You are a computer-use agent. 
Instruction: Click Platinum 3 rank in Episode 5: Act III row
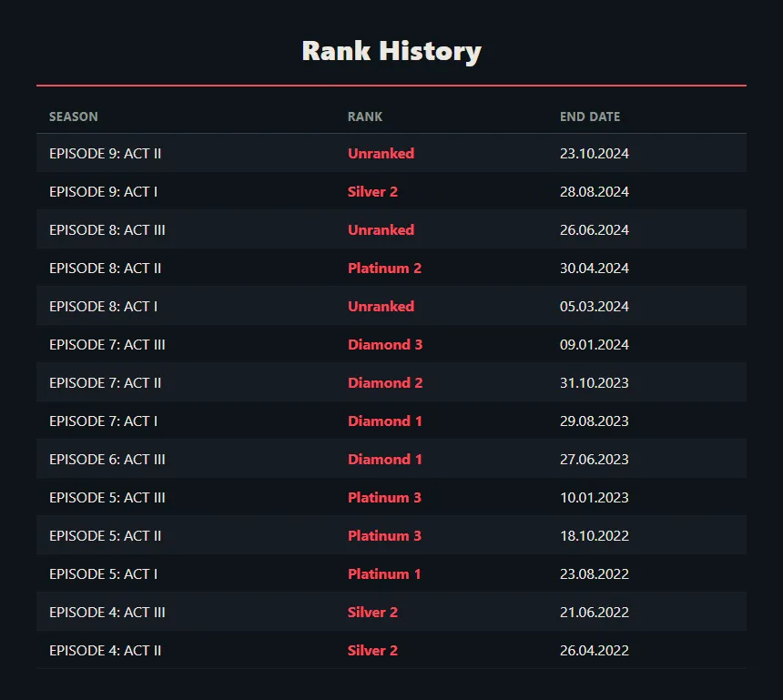coord(384,498)
